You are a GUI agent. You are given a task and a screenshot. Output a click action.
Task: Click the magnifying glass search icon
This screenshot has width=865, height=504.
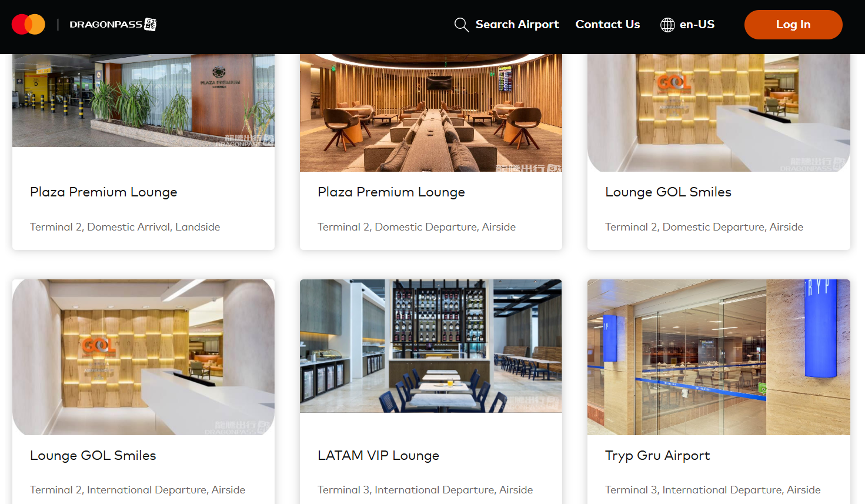[x=462, y=25]
